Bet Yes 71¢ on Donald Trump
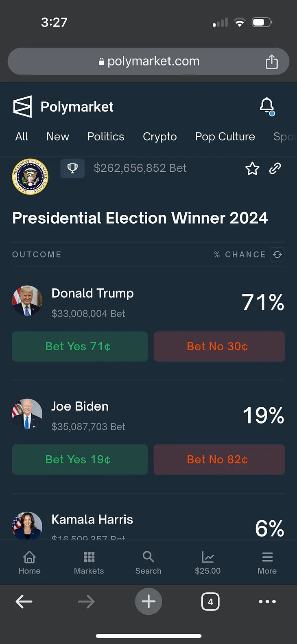Screen dimensions: 297x644 tap(79, 346)
